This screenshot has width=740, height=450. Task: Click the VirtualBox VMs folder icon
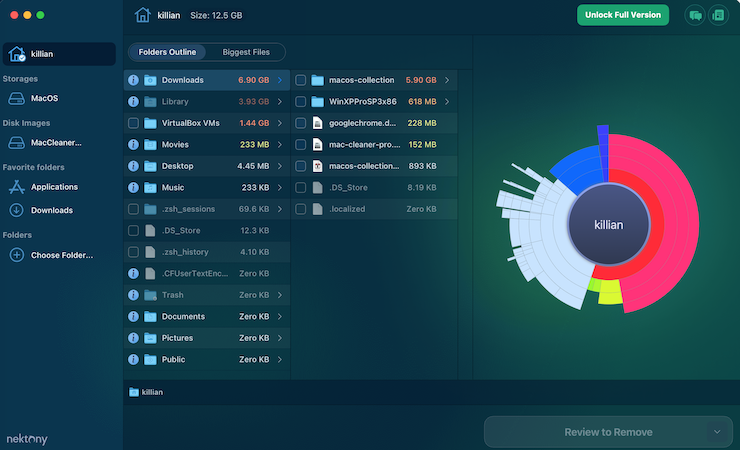click(150, 123)
